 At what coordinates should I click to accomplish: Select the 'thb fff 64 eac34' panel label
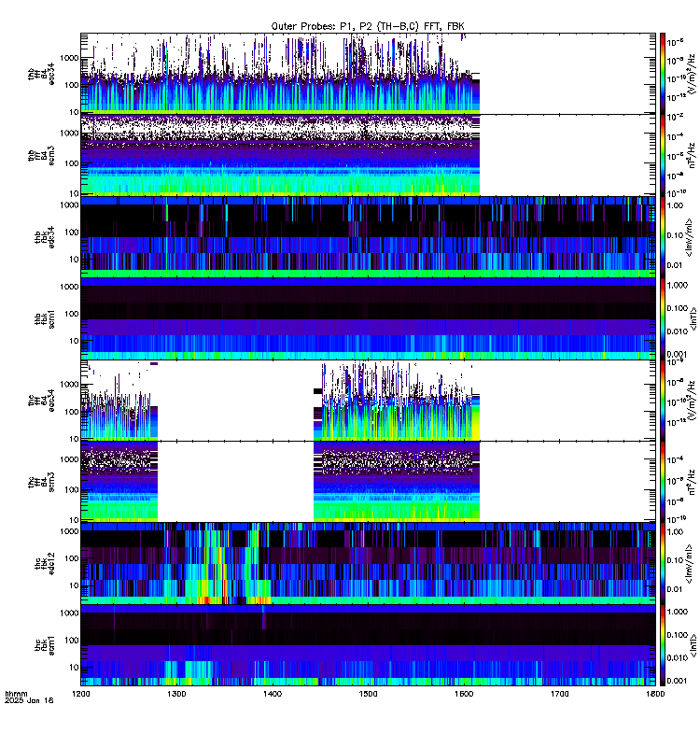click(41, 75)
